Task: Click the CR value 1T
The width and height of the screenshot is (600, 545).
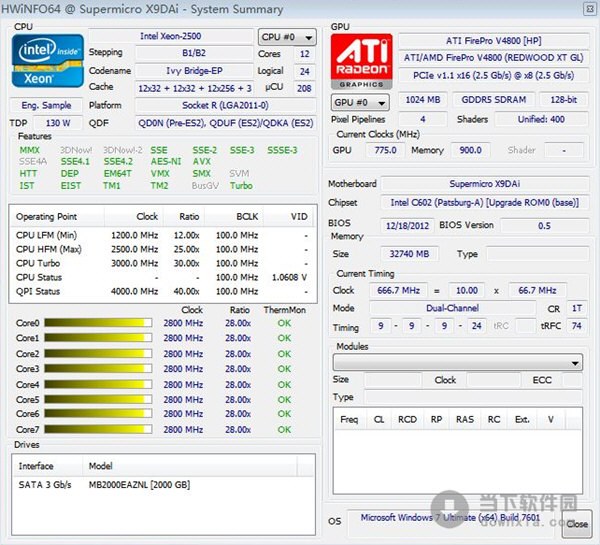Action: (576, 308)
